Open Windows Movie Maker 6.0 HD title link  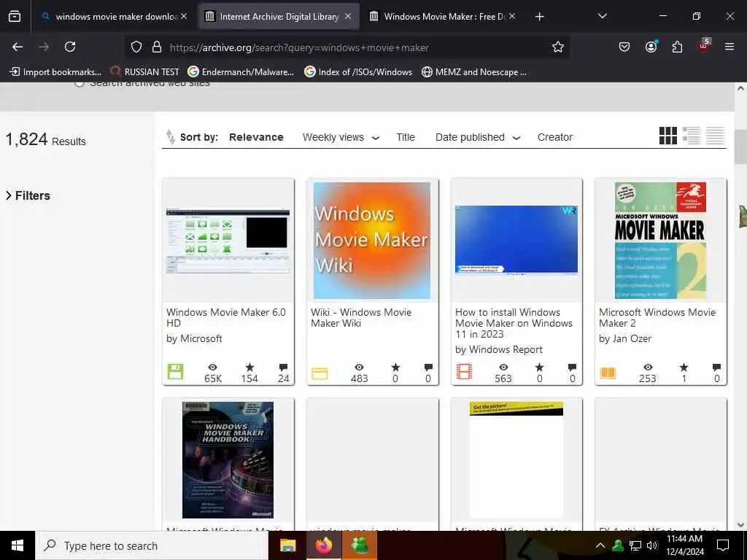(x=226, y=318)
